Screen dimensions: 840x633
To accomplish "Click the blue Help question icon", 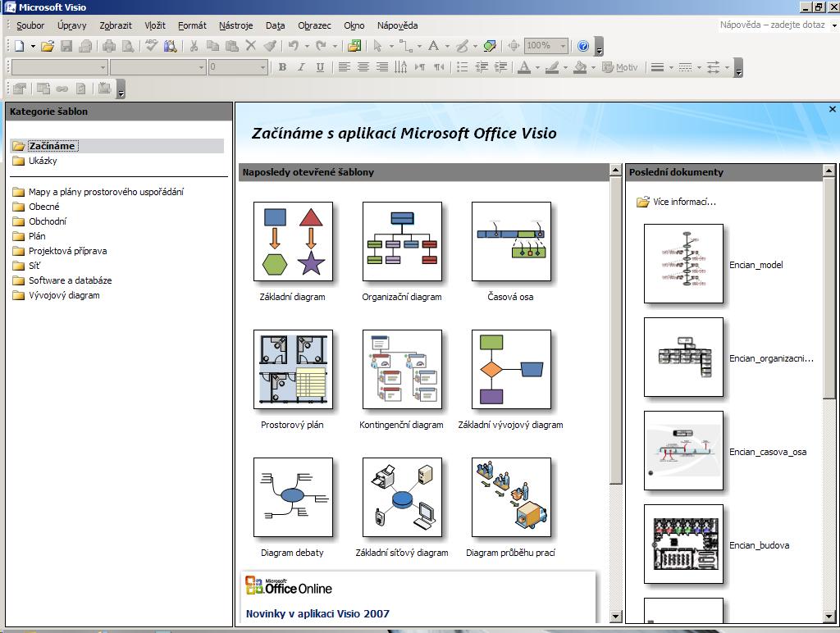I will point(583,46).
